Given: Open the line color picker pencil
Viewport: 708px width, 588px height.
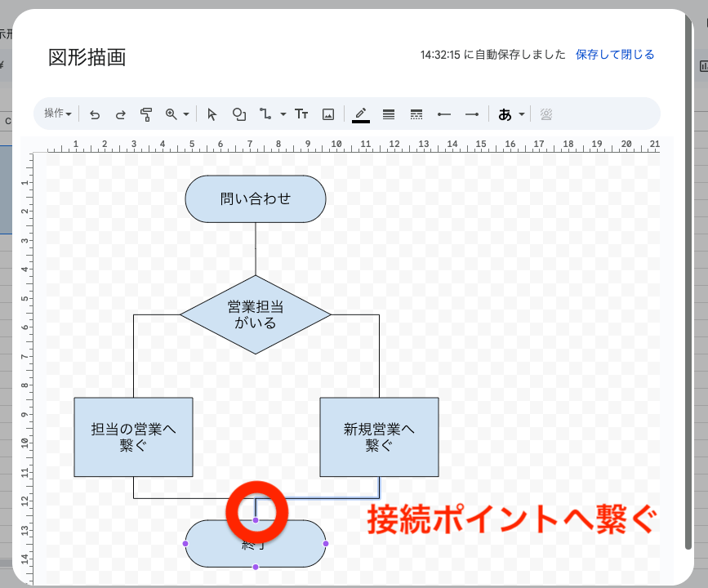Looking at the screenshot, I should click(360, 114).
